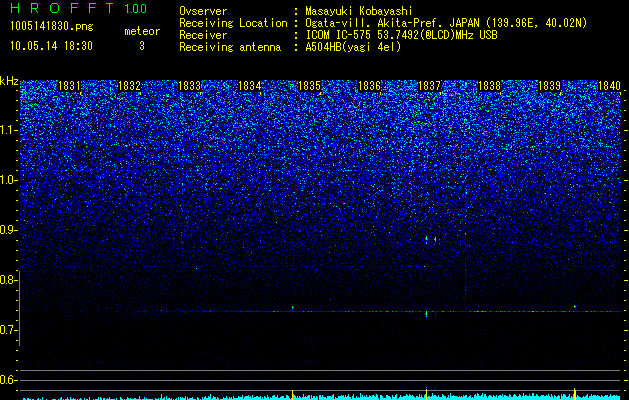Click the 'Ovserver' field label
The height and width of the screenshot is (400, 629).
pyautogui.click(x=203, y=12)
